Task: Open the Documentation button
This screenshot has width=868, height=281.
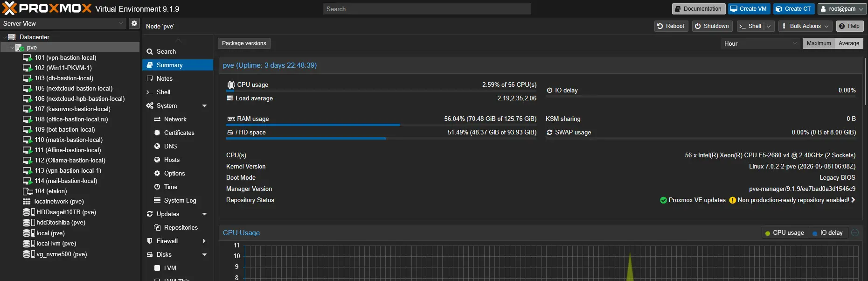Action: tap(698, 9)
